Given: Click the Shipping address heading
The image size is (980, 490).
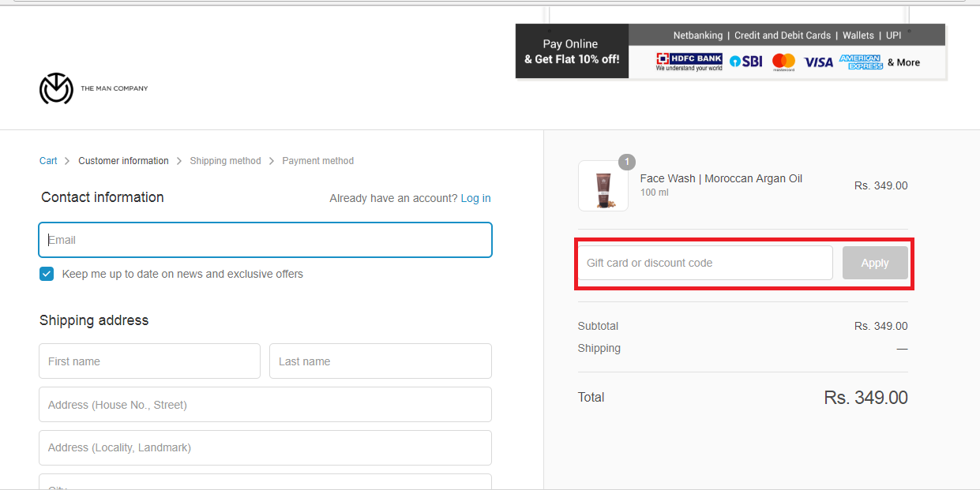Looking at the screenshot, I should (x=94, y=320).
